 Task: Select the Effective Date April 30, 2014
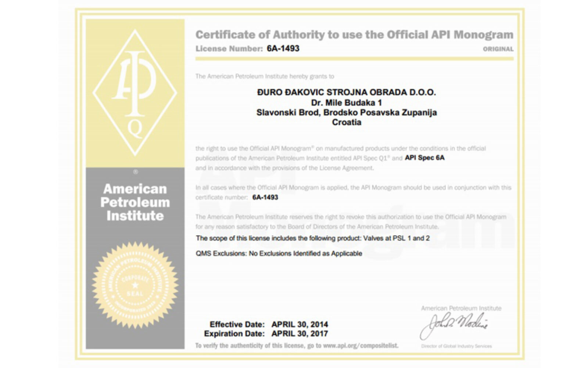point(300,325)
